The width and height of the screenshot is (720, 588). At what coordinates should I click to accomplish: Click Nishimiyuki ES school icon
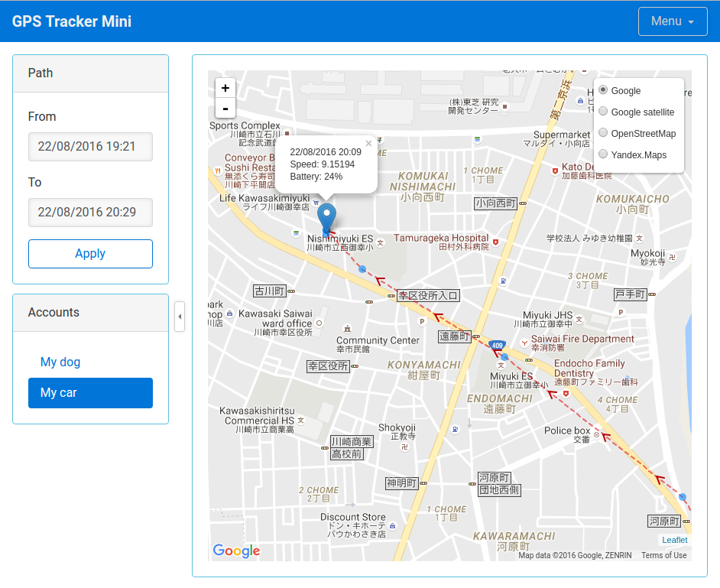380,242
